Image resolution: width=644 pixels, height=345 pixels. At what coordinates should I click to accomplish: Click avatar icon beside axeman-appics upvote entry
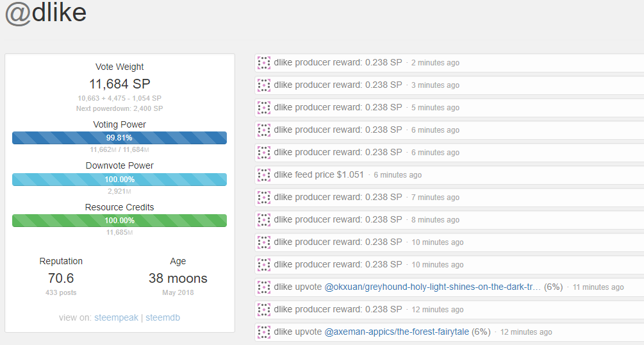tap(264, 332)
